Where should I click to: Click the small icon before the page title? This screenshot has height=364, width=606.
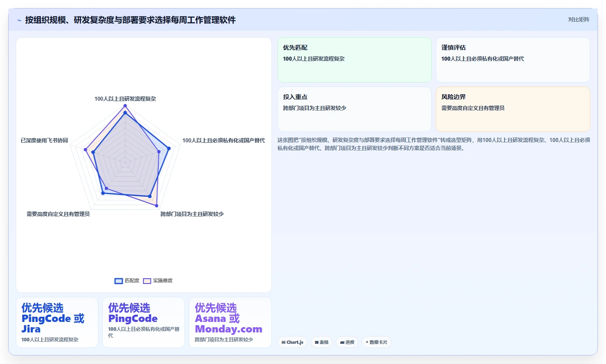pyautogui.click(x=19, y=20)
